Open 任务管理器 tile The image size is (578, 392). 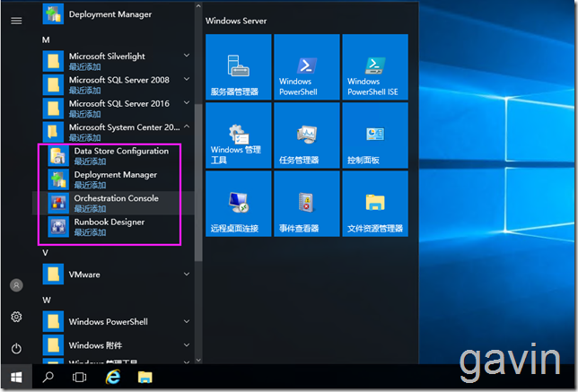click(307, 135)
